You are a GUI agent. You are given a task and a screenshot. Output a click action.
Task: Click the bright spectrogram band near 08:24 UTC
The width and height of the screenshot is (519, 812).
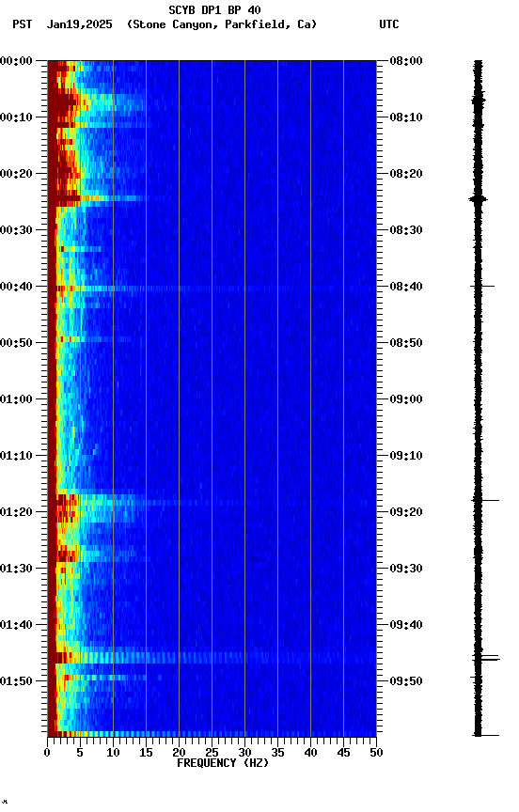click(x=99, y=197)
